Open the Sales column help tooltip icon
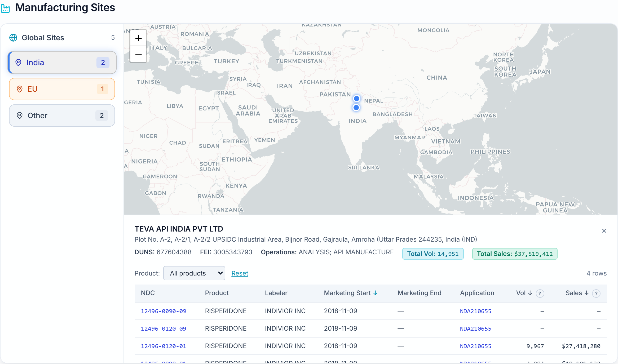 [x=596, y=293]
